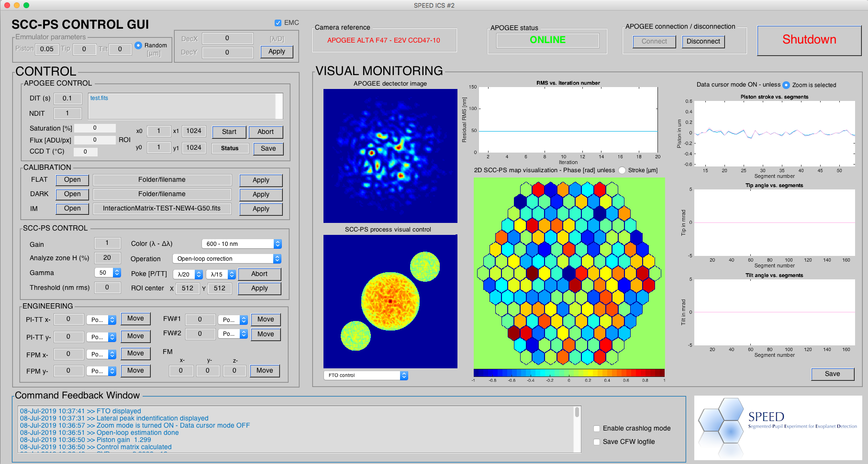Click the APOGEE Disconnect button
This screenshot has width=868, height=464.
click(x=703, y=42)
